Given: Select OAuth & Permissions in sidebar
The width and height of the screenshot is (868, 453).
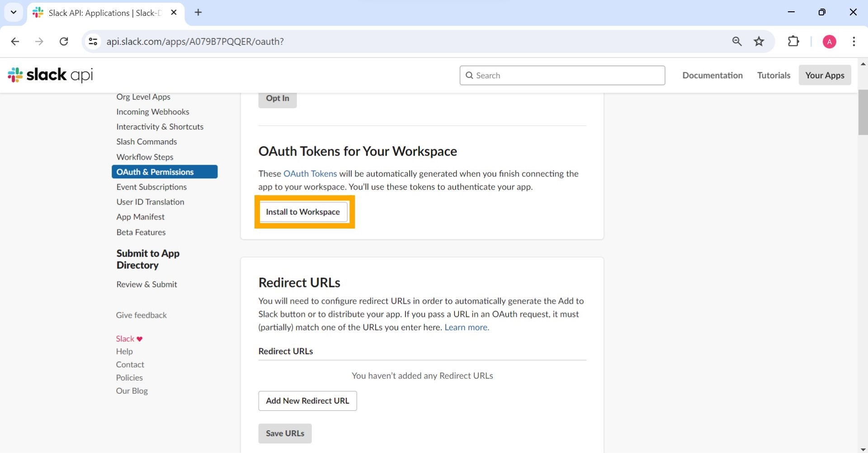Looking at the screenshot, I should point(165,172).
